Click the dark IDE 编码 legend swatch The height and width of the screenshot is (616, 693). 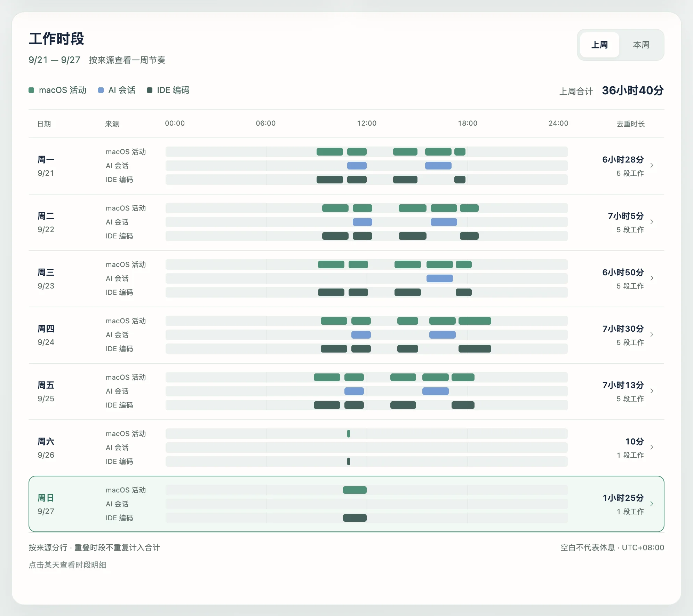tap(150, 90)
